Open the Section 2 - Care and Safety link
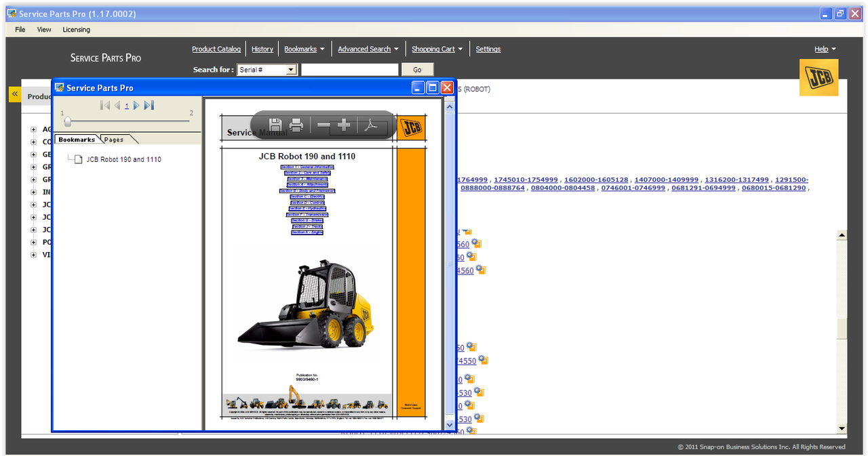The height and width of the screenshot is (456, 868). (x=307, y=173)
